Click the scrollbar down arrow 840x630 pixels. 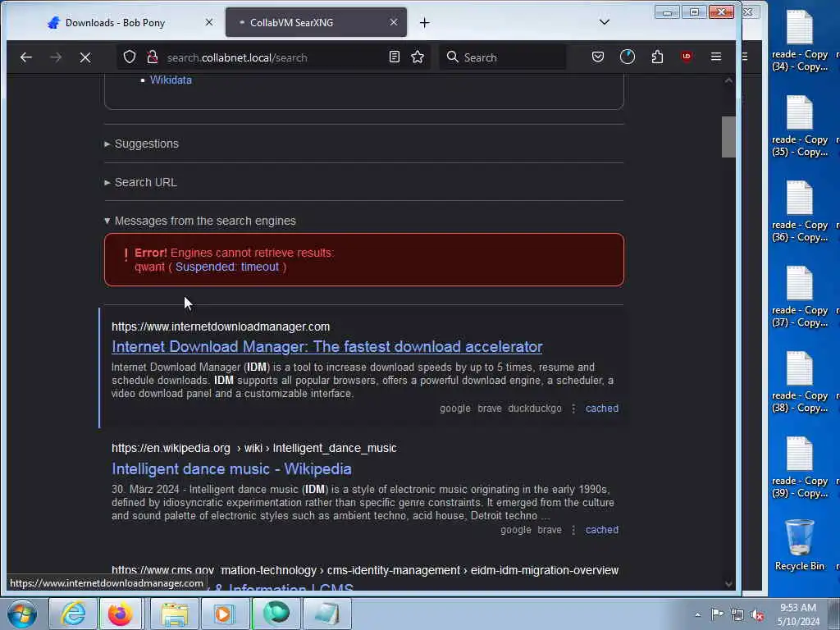point(728,584)
